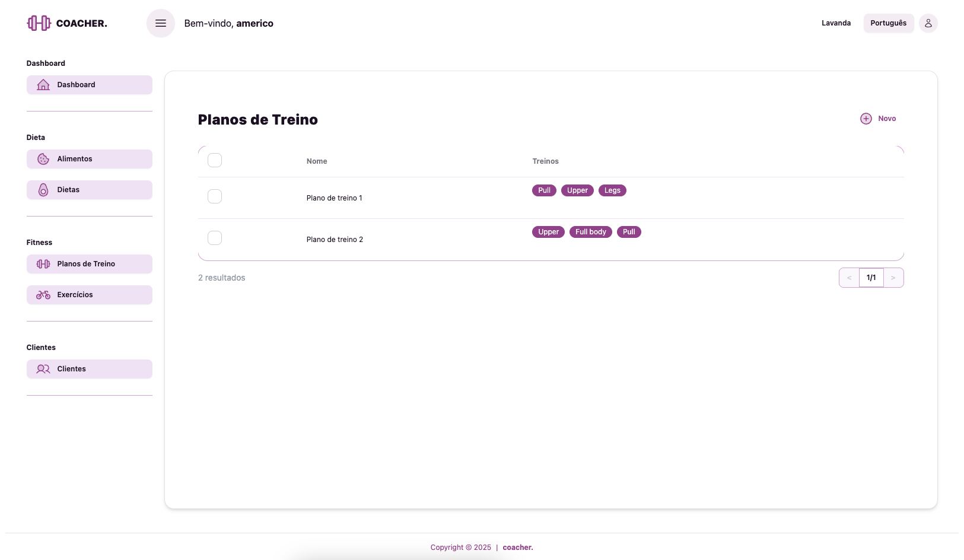Open the user profile icon
Screen dimensions: 964x560
[x=928, y=23]
